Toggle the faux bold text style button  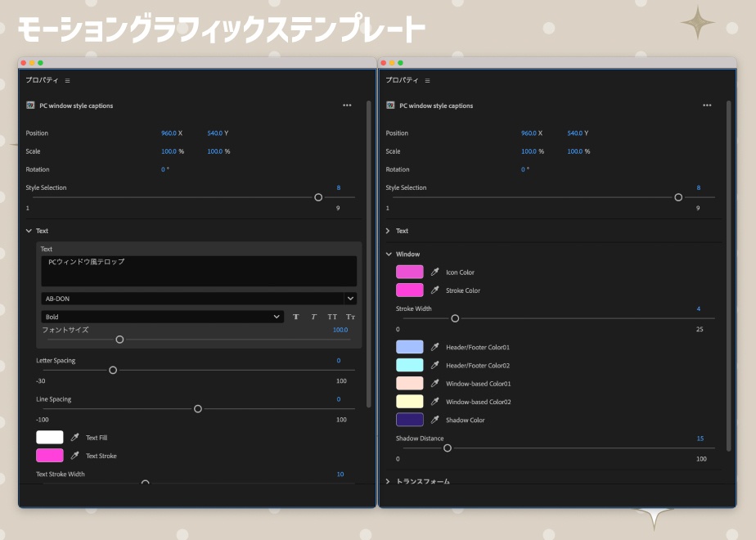[x=296, y=317]
